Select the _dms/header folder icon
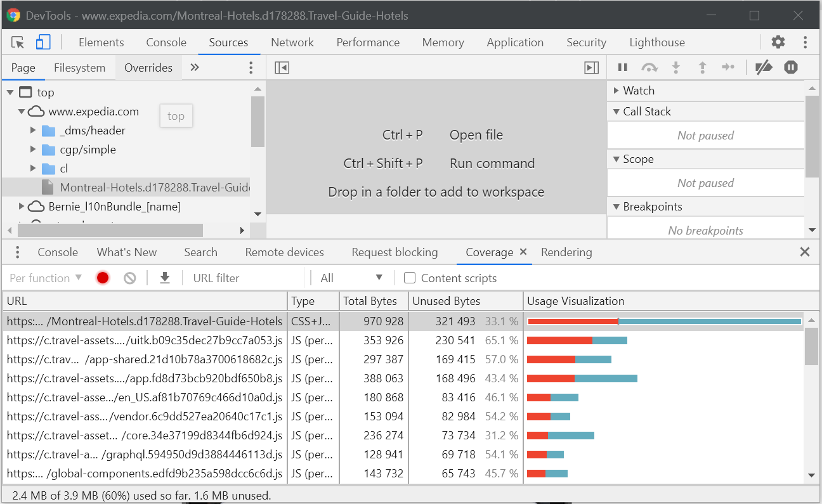Screen dimensions: 822x504 click(49, 131)
